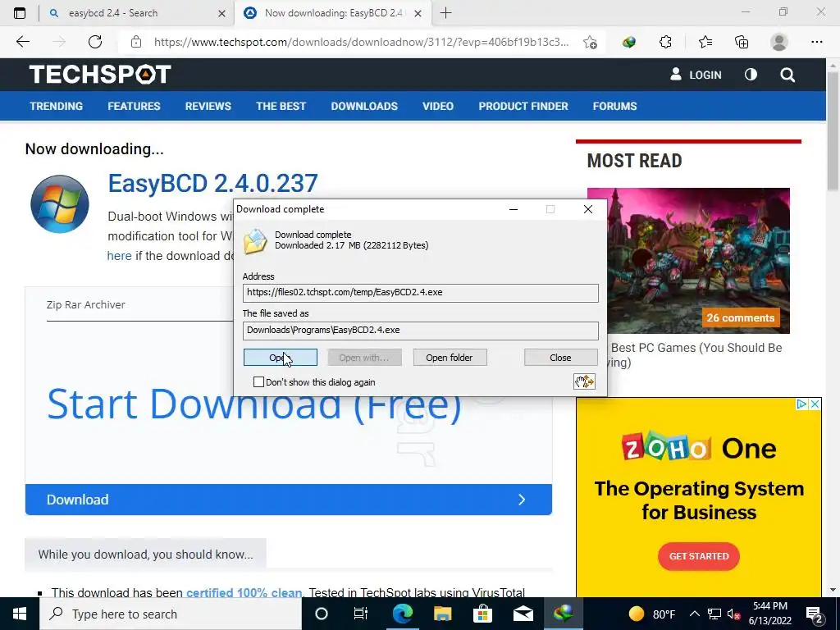Open Internet Download Manager taskbar icon
This screenshot has height=630, width=840.
[563, 613]
